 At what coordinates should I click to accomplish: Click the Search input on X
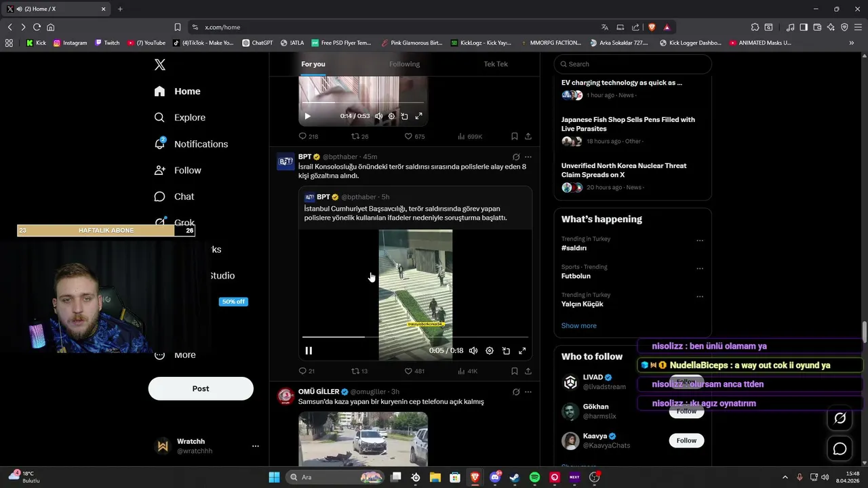(633, 64)
